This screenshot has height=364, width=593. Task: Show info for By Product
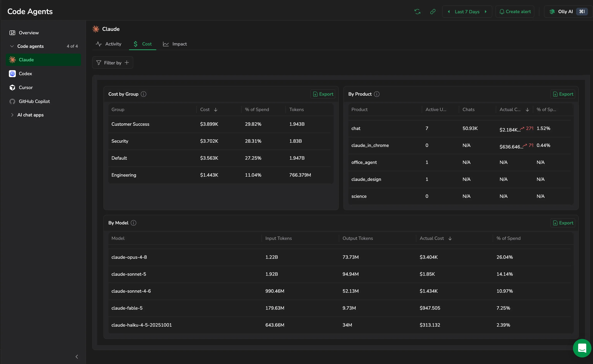377,94
